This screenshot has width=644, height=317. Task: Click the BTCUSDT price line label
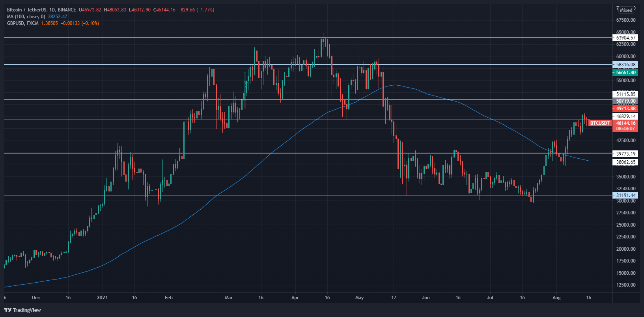[x=599, y=123]
